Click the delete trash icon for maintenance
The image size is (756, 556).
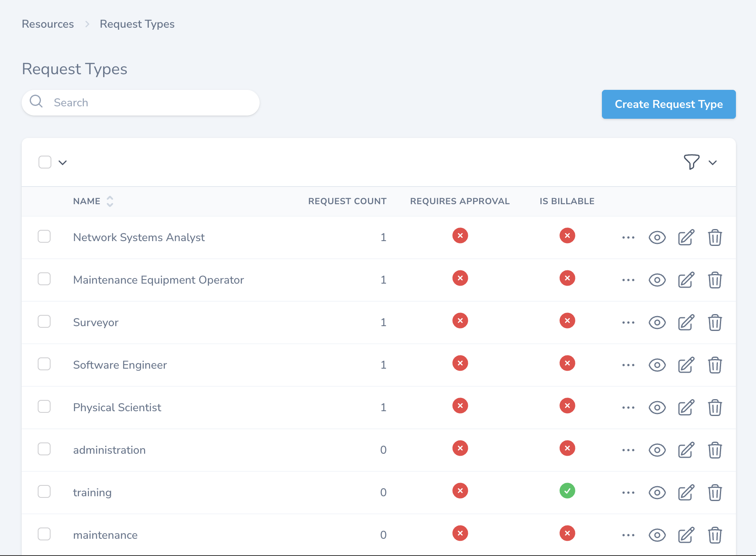point(715,535)
